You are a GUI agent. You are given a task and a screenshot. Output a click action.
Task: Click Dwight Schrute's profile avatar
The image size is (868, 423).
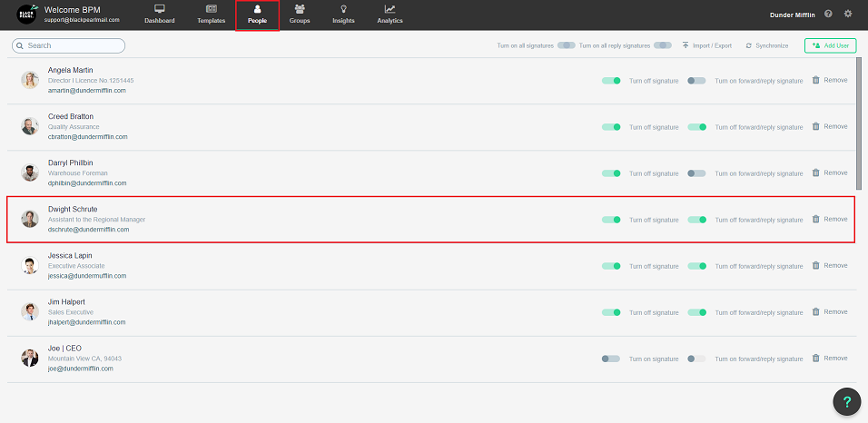[x=30, y=219]
